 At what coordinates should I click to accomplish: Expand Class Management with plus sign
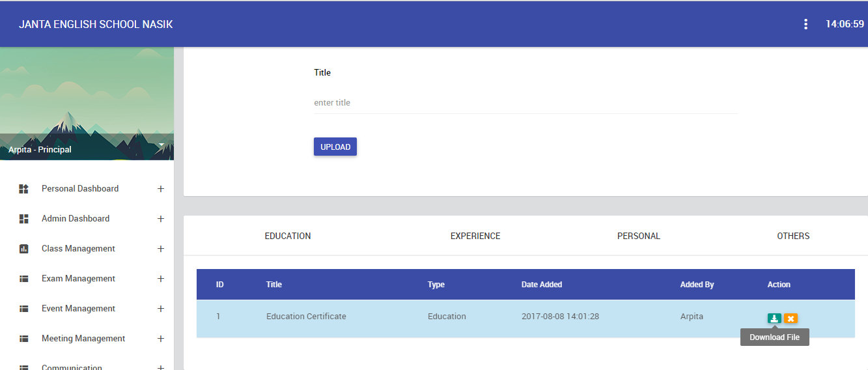click(161, 249)
